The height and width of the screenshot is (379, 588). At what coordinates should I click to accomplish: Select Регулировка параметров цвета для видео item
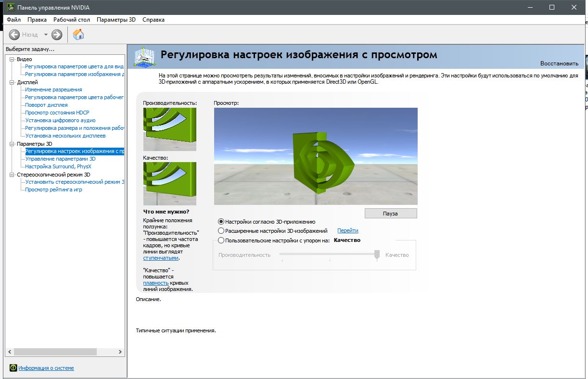[x=75, y=66]
